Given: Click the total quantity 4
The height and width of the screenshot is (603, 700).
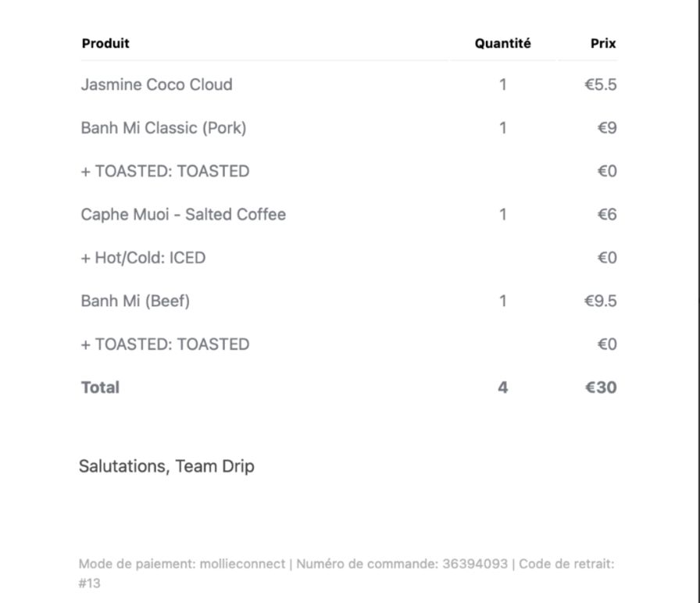Looking at the screenshot, I should pyautogui.click(x=502, y=387).
